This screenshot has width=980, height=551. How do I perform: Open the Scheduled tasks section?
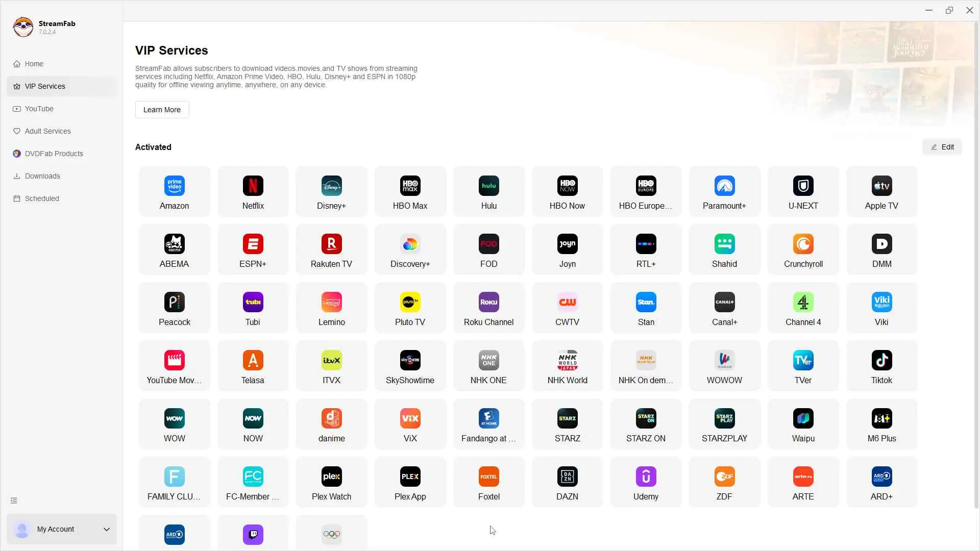(x=62, y=198)
